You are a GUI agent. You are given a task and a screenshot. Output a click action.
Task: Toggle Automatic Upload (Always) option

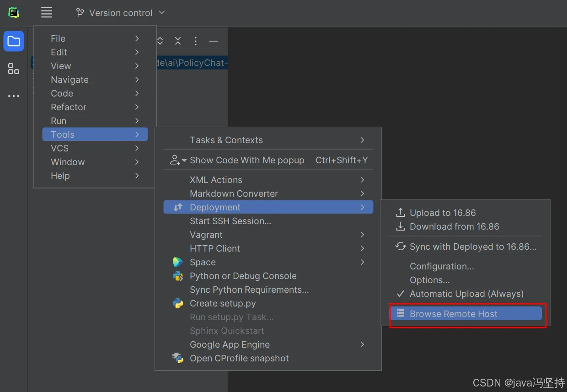click(466, 294)
